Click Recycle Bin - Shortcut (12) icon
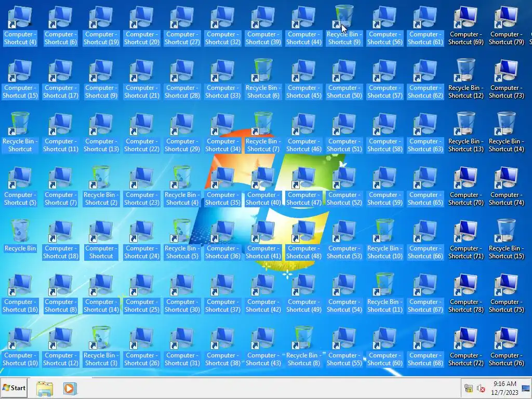Screen dimensions: 532x399 [466, 79]
